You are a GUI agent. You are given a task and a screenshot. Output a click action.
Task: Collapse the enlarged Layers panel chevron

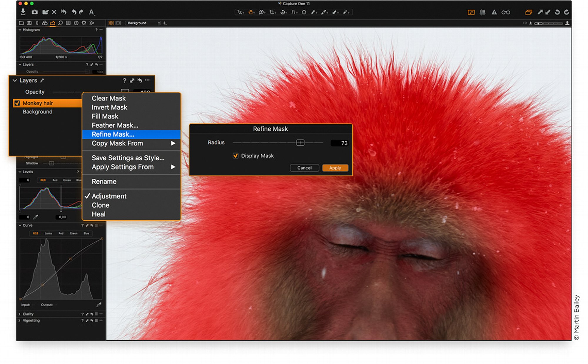15,80
